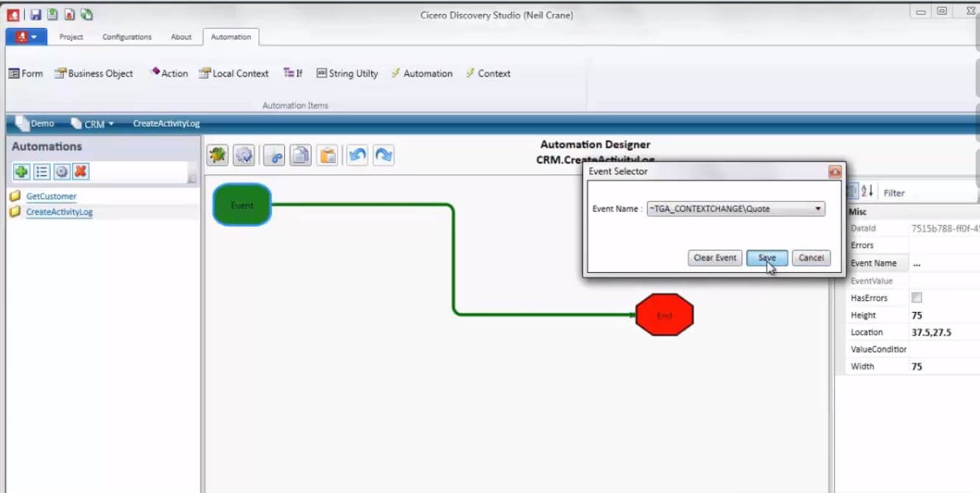Viewport: 980px width, 493px height.
Task: Click the green refresh icon in the quick access bar
Action: 87,14
